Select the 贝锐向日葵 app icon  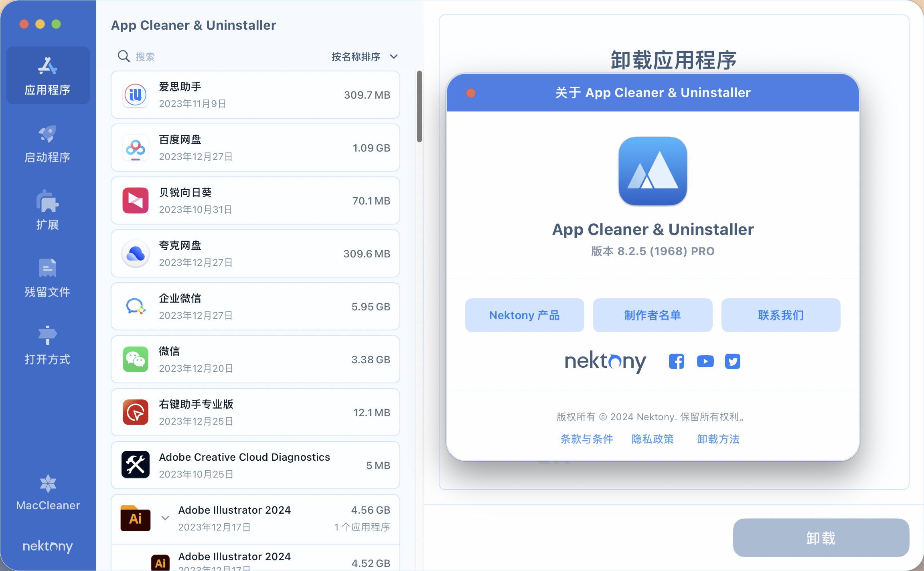[x=136, y=200]
